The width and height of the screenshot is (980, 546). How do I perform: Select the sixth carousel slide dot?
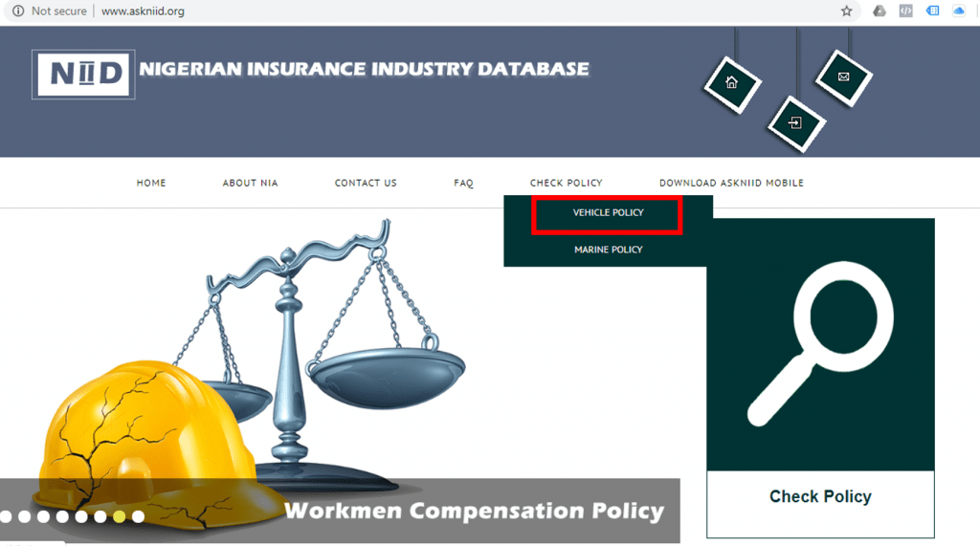point(100,516)
